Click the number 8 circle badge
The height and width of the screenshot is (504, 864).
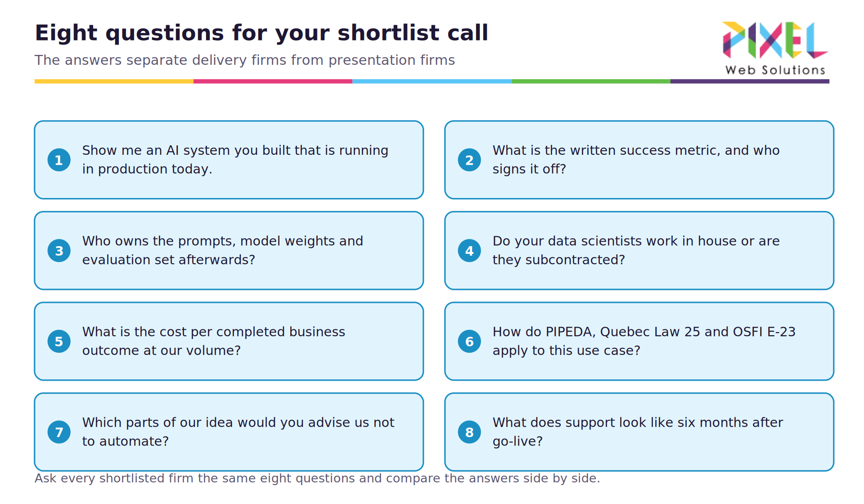pyautogui.click(x=469, y=432)
